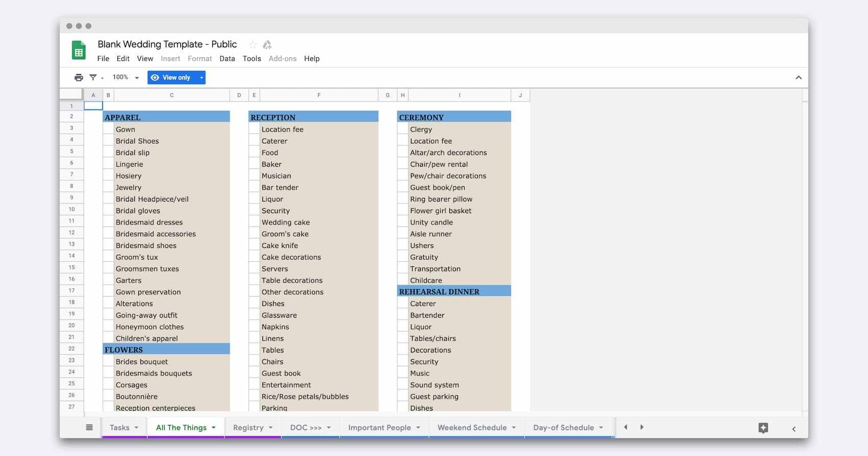868x456 pixels.
Task: Open the 100% zoom dropdown
Action: [126, 78]
